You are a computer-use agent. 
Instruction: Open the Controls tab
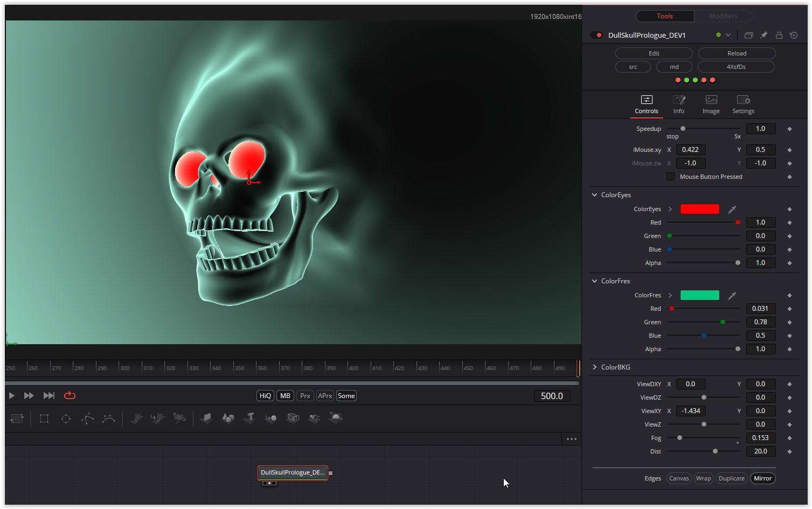click(x=647, y=105)
